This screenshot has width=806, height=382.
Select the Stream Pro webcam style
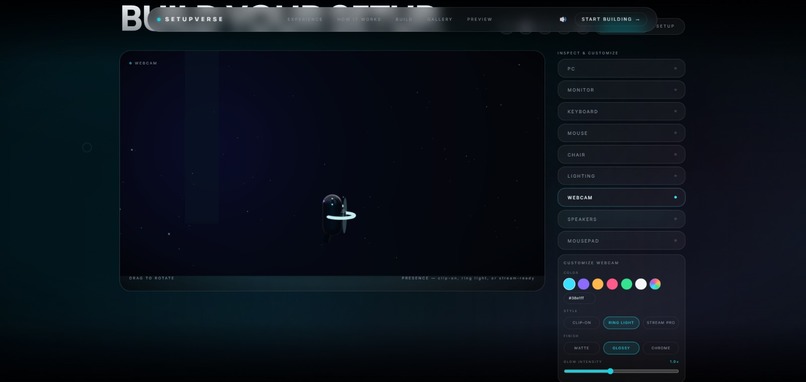(661, 323)
